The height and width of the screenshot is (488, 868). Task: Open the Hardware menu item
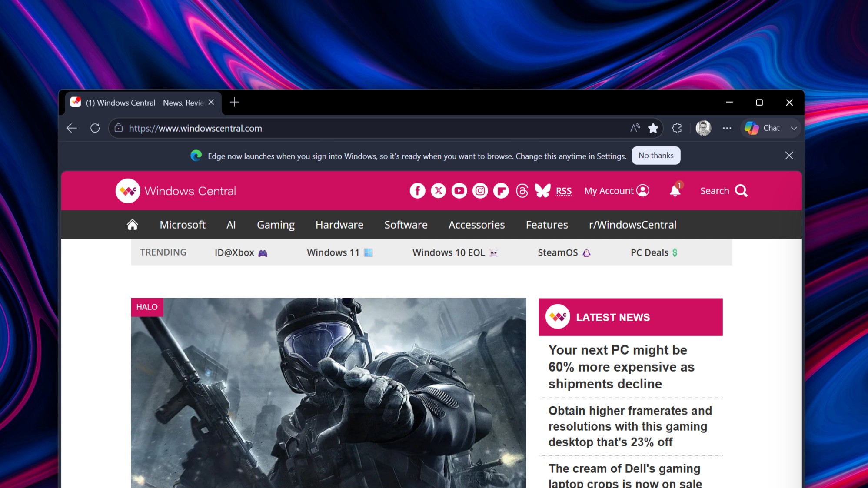pos(339,224)
